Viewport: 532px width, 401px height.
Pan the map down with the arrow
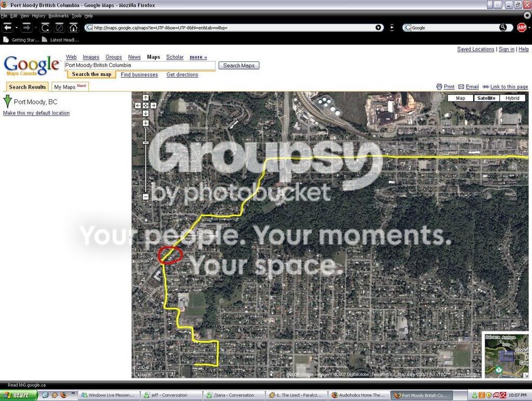(145, 113)
